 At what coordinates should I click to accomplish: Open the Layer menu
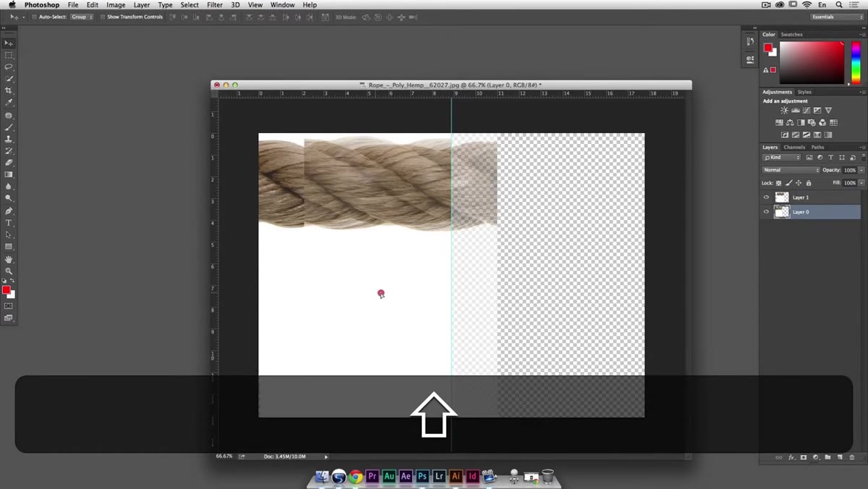point(142,5)
